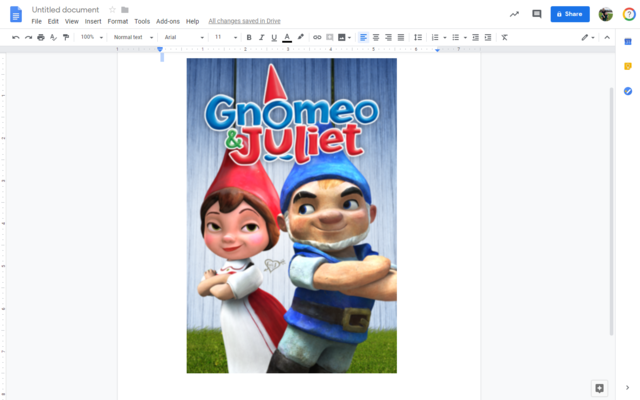Select the Gnomeo & Juliet poster image
640x400 pixels.
tap(291, 216)
